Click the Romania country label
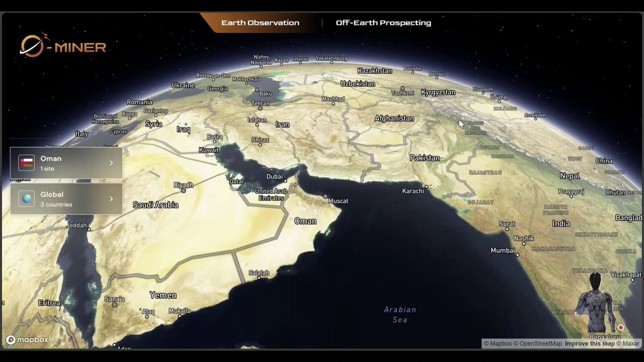 point(140,102)
